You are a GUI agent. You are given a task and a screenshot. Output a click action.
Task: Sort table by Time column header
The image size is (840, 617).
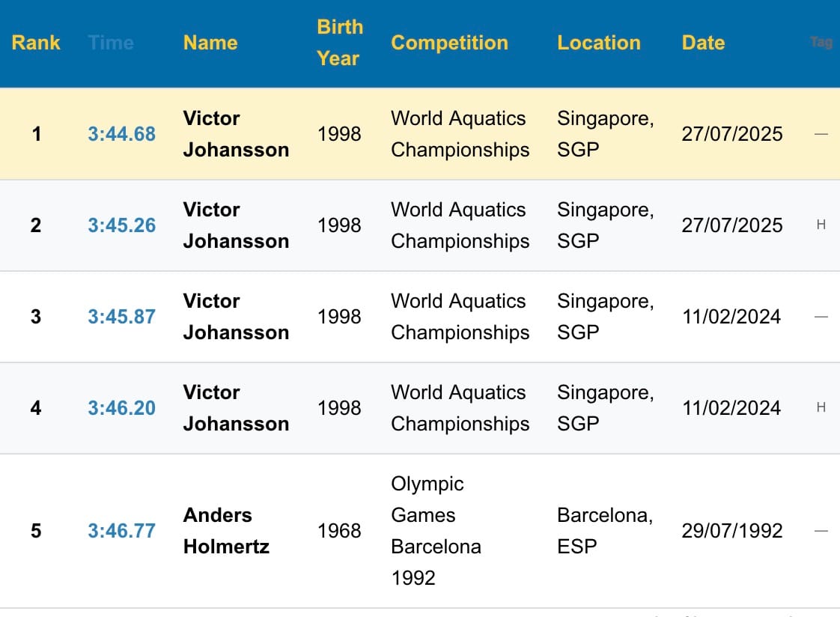click(111, 43)
